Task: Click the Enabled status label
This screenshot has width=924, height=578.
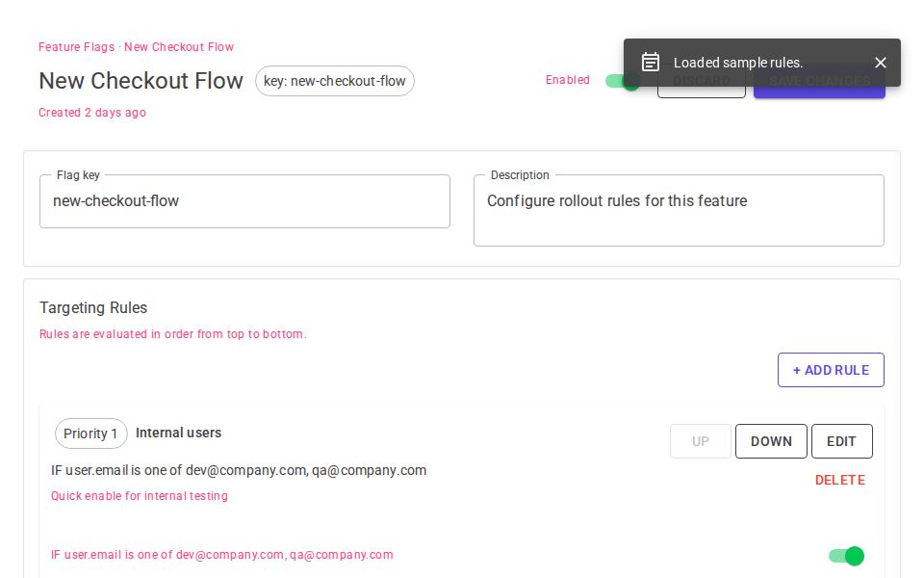Action: pos(567,81)
